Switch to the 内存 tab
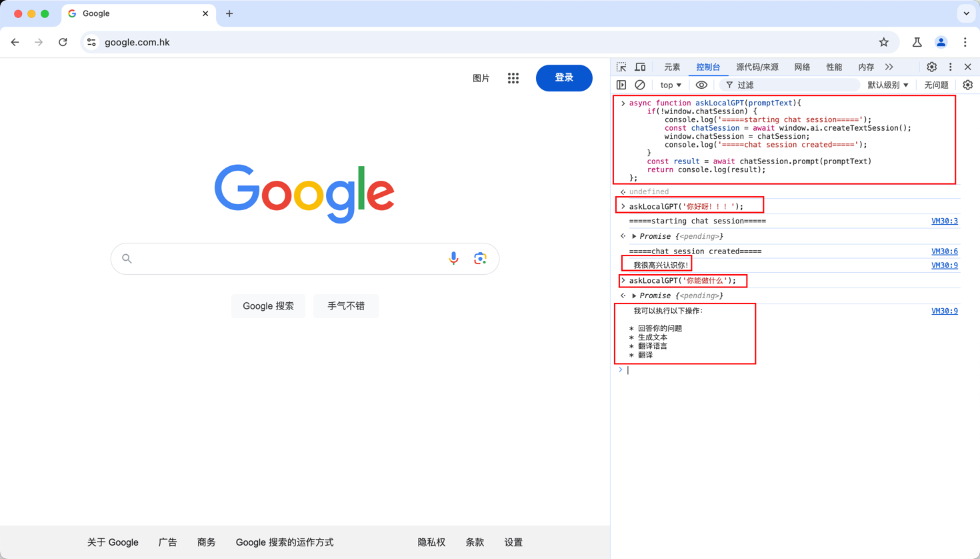Image resolution: width=980 pixels, height=559 pixels. pyautogui.click(x=866, y=67)
